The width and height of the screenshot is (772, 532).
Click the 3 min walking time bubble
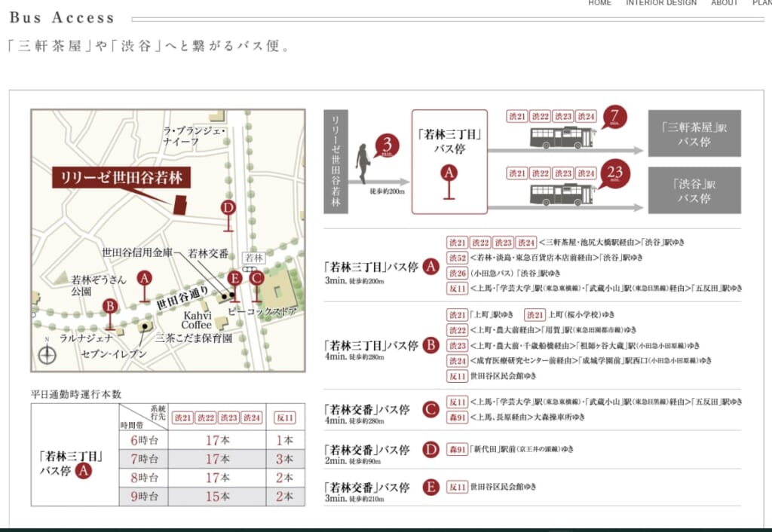387,145
